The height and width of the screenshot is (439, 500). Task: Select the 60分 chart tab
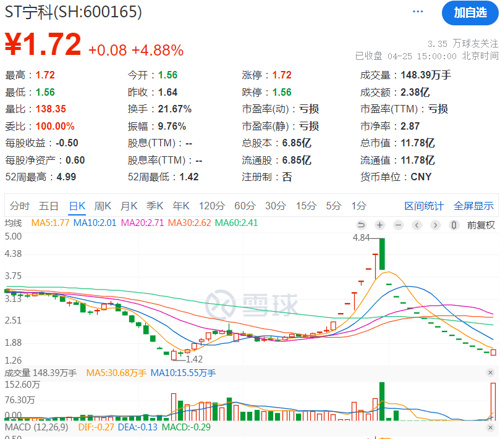245,206
